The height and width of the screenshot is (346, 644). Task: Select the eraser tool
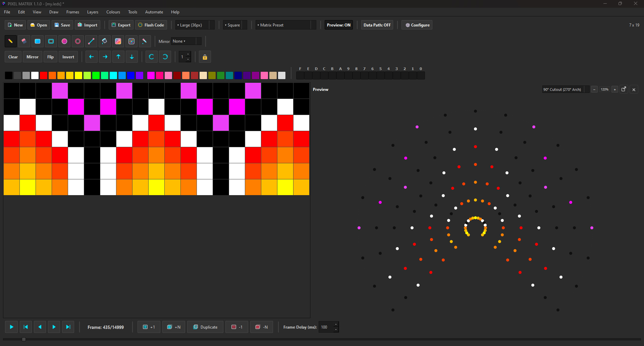[x=24, y=41]
